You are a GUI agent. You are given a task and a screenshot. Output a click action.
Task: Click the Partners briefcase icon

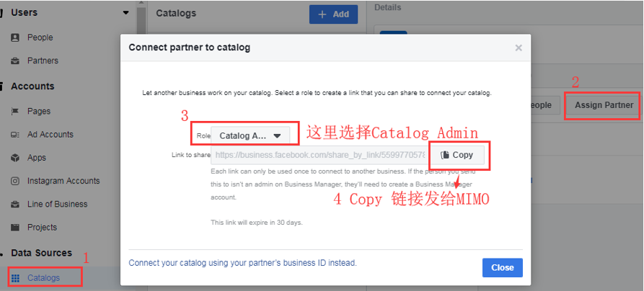point(15,61)
